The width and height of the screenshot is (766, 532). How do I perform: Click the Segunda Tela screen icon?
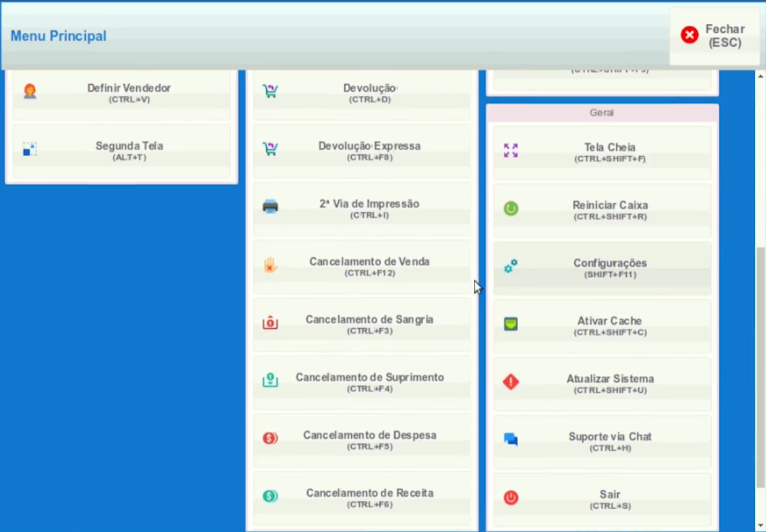coord(30,149)
